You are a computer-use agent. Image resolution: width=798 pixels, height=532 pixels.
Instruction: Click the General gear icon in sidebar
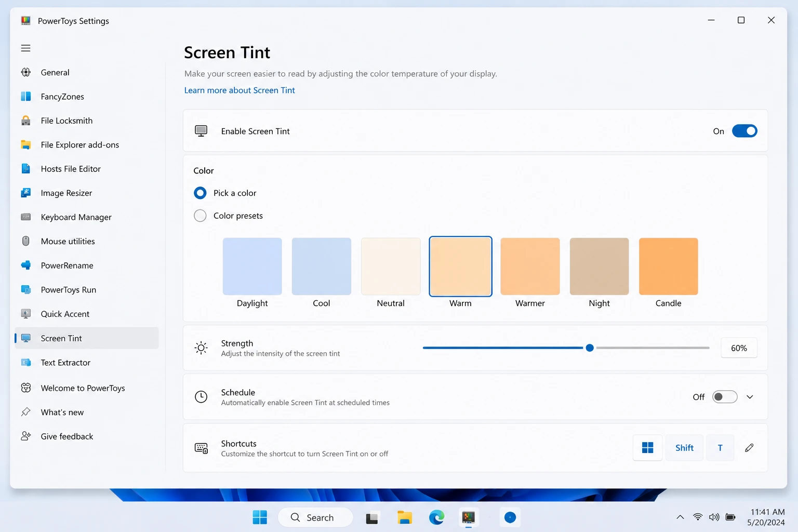tap(25, 72)
